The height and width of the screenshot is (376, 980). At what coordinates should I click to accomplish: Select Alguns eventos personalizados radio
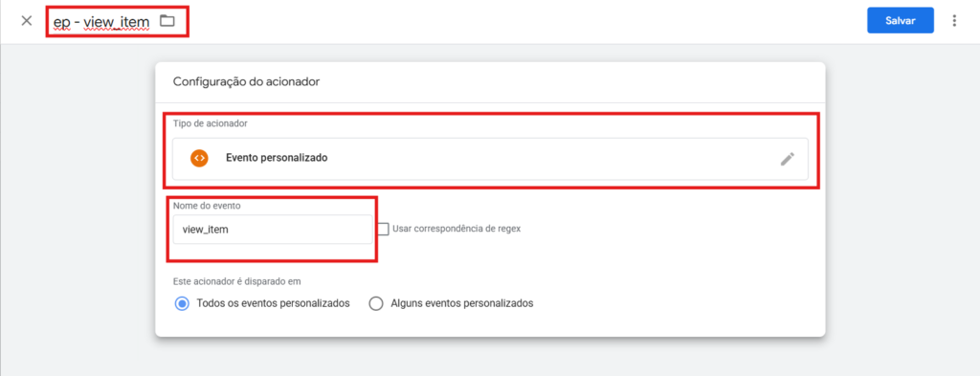pyautogui.click(x=375, y=304)
